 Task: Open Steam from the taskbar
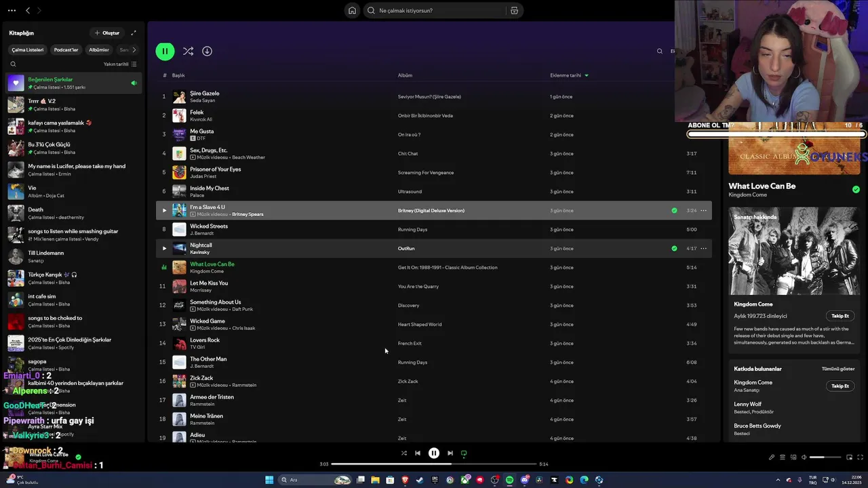420,480
